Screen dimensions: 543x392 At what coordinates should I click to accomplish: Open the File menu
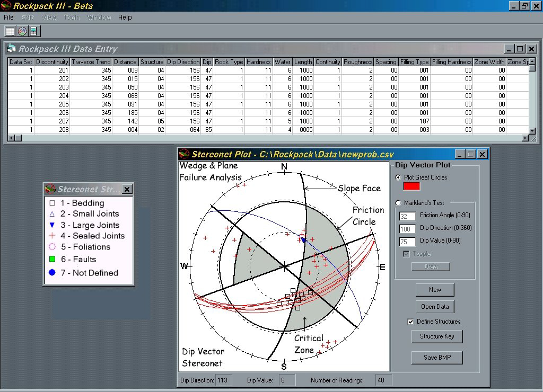coord(8,17)
